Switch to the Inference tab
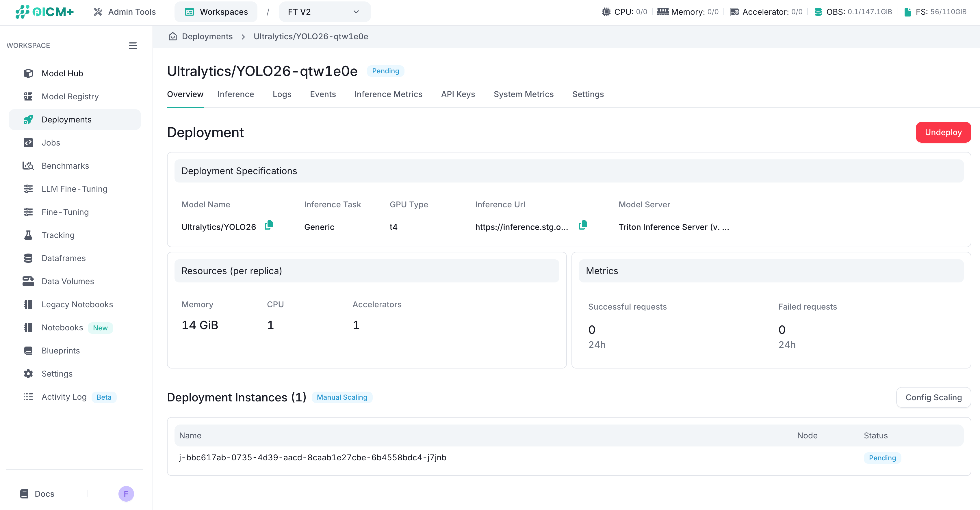Viewport: 980px width, 510px height. (x=236, y=94)
